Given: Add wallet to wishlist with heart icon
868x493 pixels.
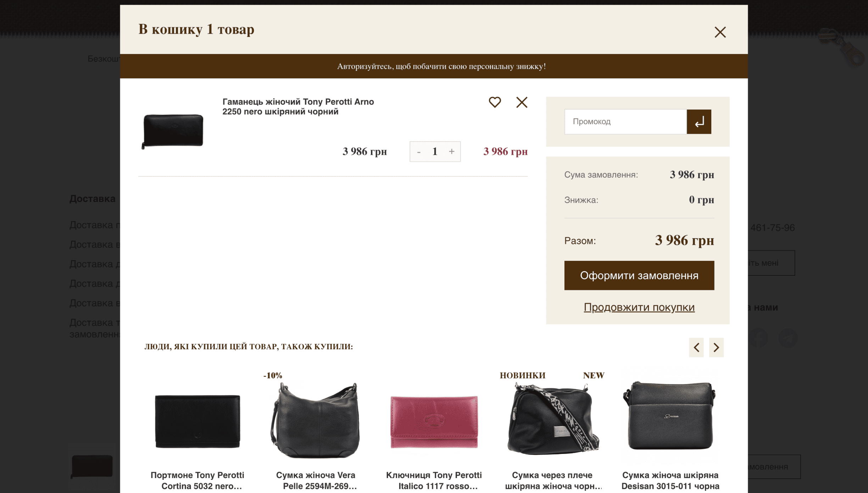Looking at the screenshot, I should coord(495,102).
